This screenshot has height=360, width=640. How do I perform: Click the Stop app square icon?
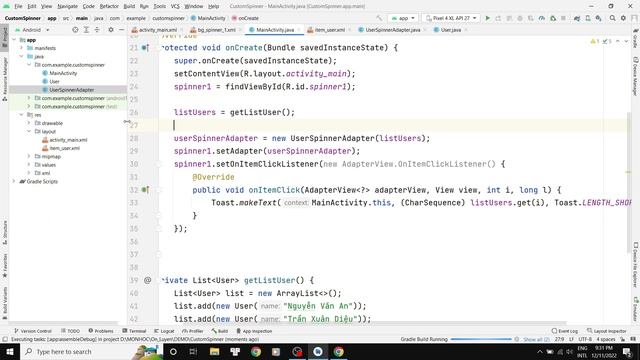(563, 18)
